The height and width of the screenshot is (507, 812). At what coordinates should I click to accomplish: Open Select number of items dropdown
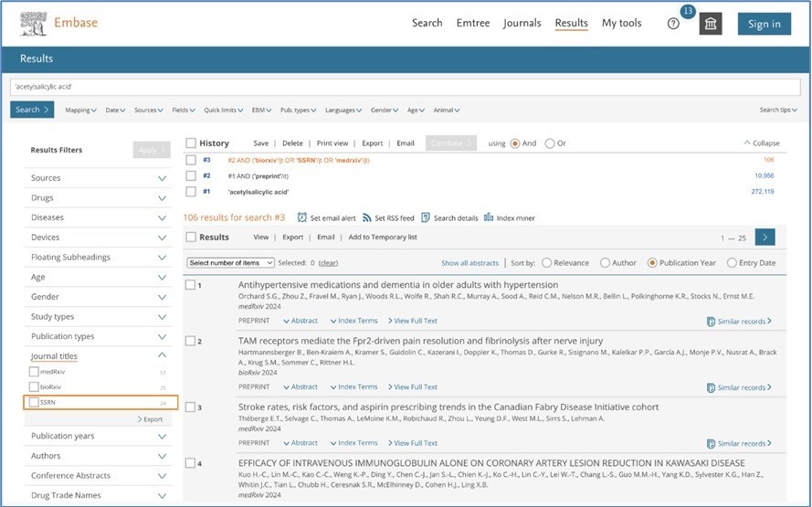230,263
